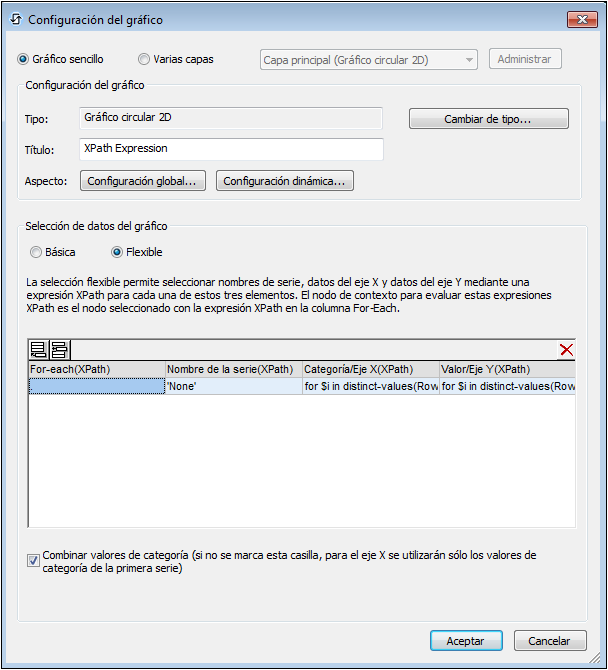The height and width of the screenshot is (670, 608).
Task: Open Configuración global settings
Action: 143,181
